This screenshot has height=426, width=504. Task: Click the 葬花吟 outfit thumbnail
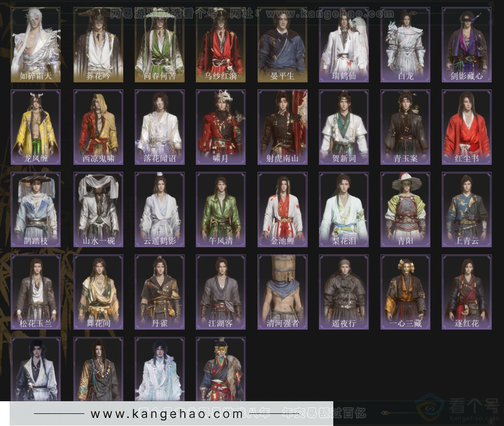97,44
